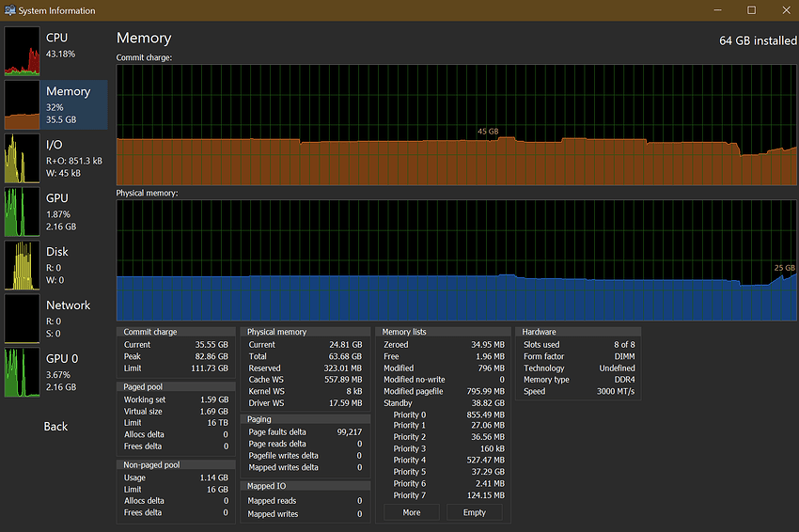Select the I/O label in sidebar
799x532 pixels.
(55, 145)
